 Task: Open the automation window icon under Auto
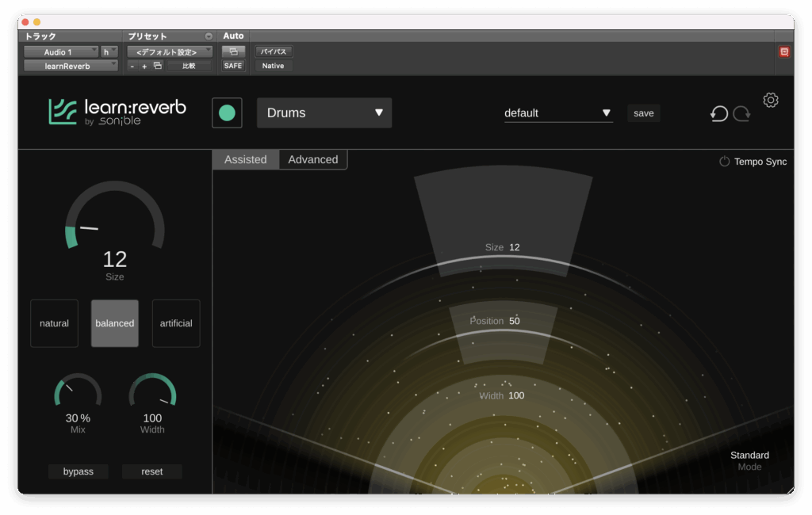233,51
